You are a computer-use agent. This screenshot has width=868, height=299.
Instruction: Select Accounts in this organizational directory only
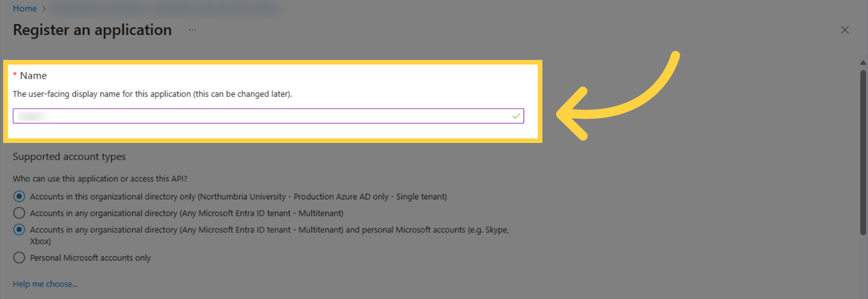(19, 197)
